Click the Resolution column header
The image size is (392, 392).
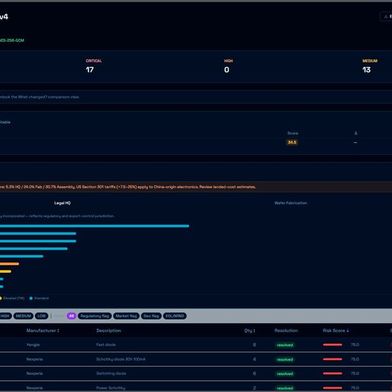click(286, 331)
